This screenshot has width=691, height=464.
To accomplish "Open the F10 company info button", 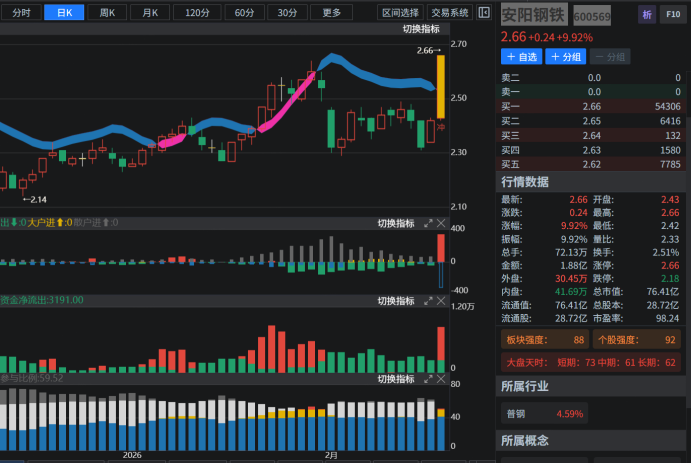I will pyautogui.click(x=673, y=15).
